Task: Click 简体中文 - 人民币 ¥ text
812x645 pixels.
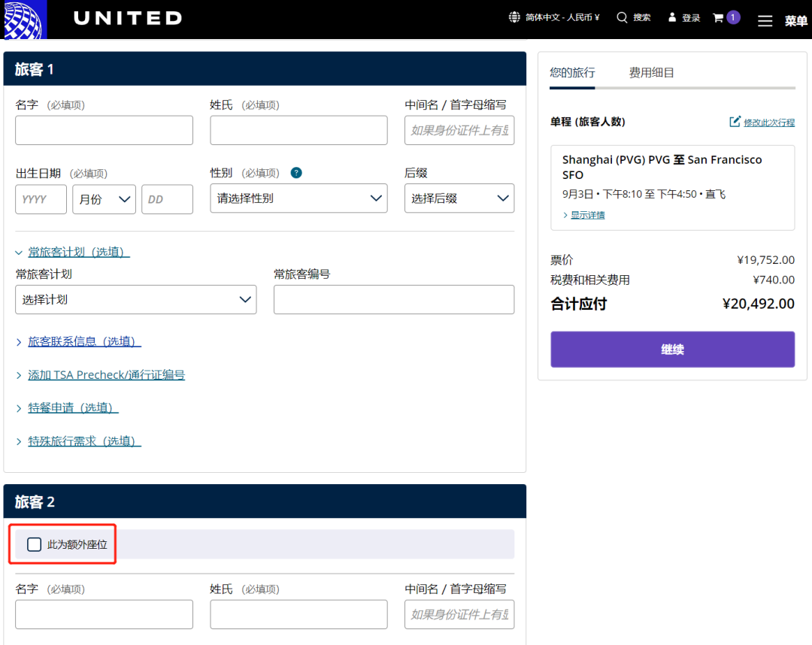Action: pos(562,17)
